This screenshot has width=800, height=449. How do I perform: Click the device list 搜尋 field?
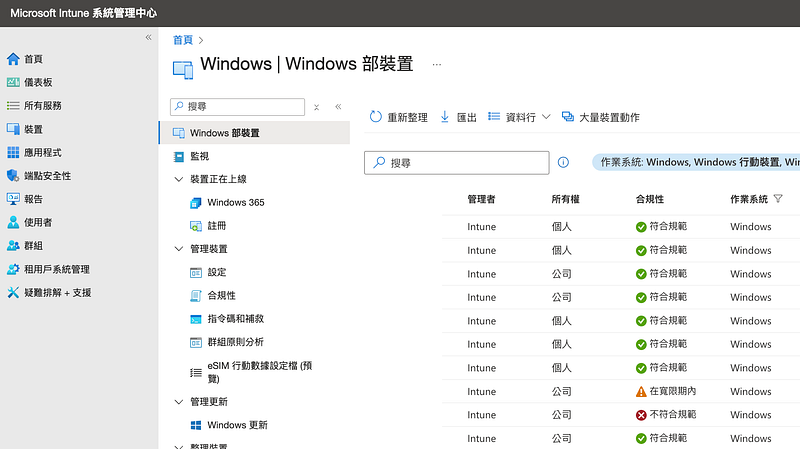[x=457, y=163]
